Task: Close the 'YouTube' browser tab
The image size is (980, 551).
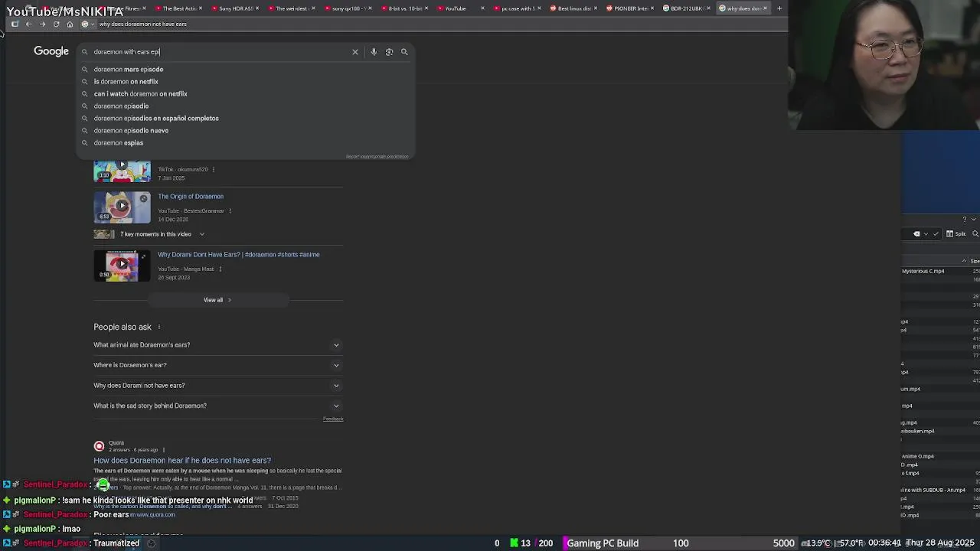Action: point(482,8)
